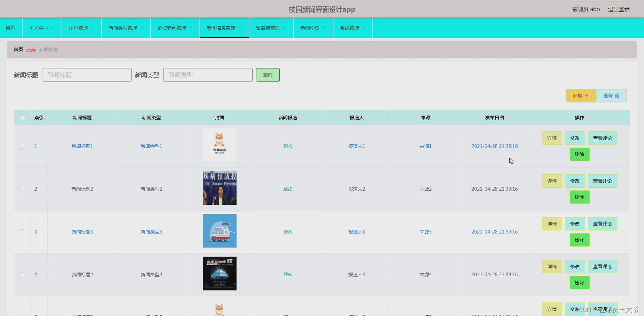Screen dimensions: 644x316
Task: Open 预览 link for 新闻标题1
Action: tap(287, 146)
